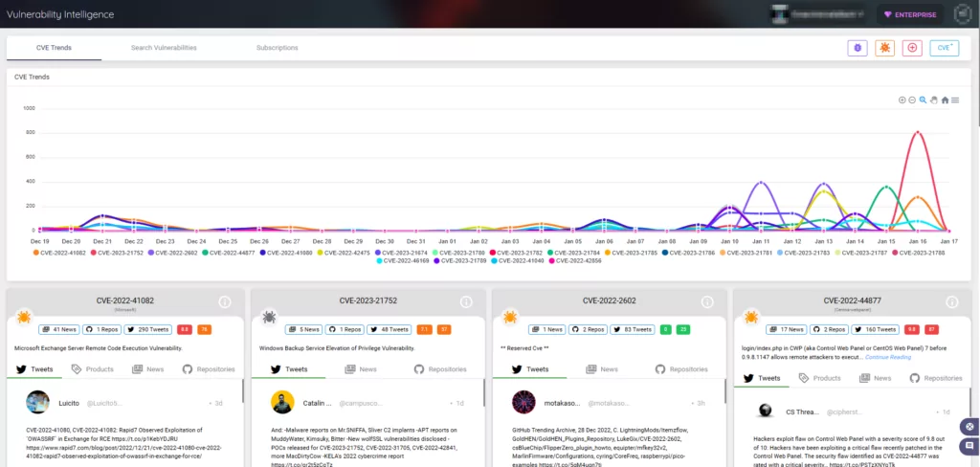Open the CVE filter button at top right
This screenshot has height=467, width=980.
[x=945, y=48]
